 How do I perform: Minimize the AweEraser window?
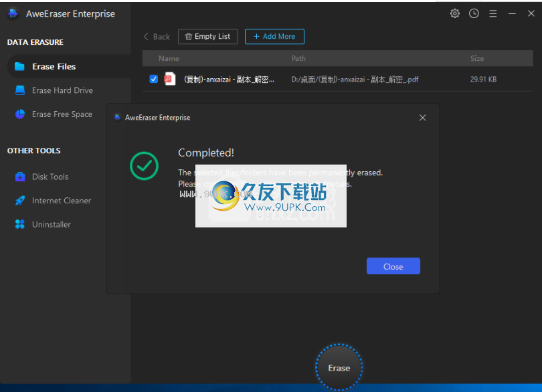pos(512,13)
